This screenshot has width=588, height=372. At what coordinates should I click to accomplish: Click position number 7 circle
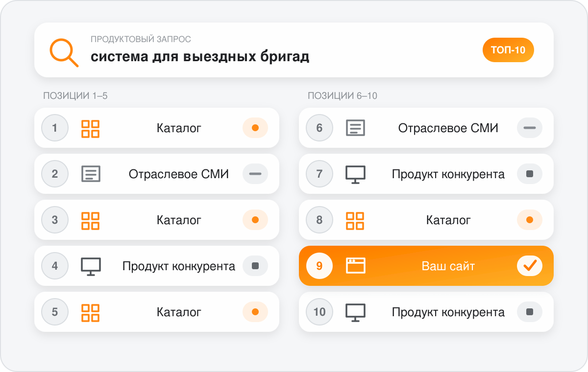click(x=319, y=174)
